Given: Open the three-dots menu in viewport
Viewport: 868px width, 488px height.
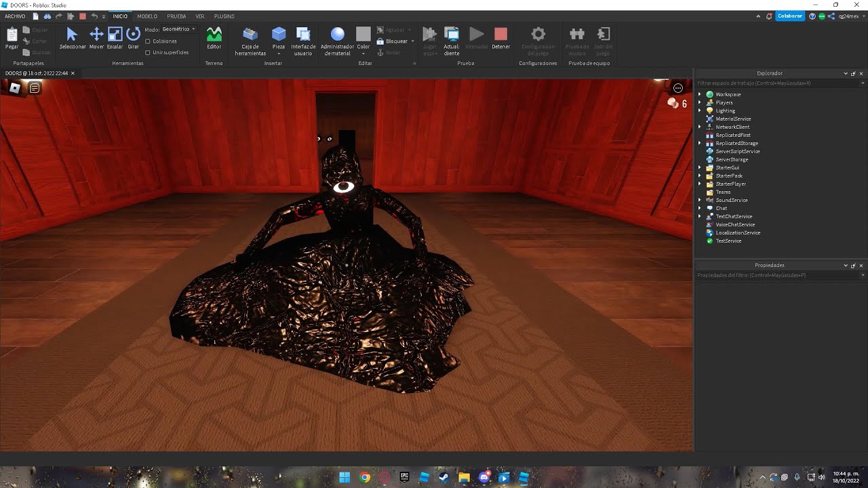Looking at the screenshot, I should (x=677, y=88).
